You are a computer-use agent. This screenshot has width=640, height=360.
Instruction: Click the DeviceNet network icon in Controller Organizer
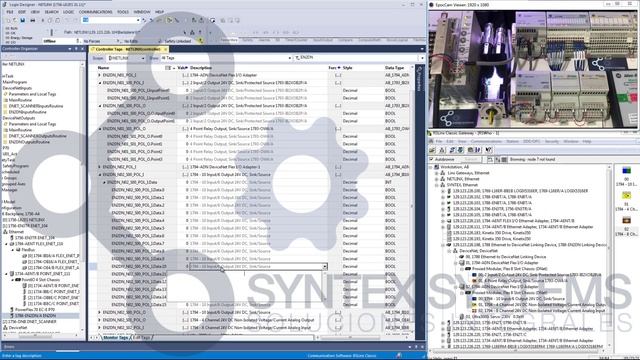5,328
